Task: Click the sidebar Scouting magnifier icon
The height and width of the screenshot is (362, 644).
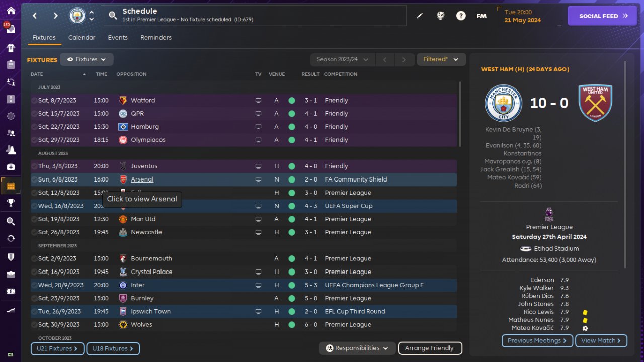Action: coord(11,221)
